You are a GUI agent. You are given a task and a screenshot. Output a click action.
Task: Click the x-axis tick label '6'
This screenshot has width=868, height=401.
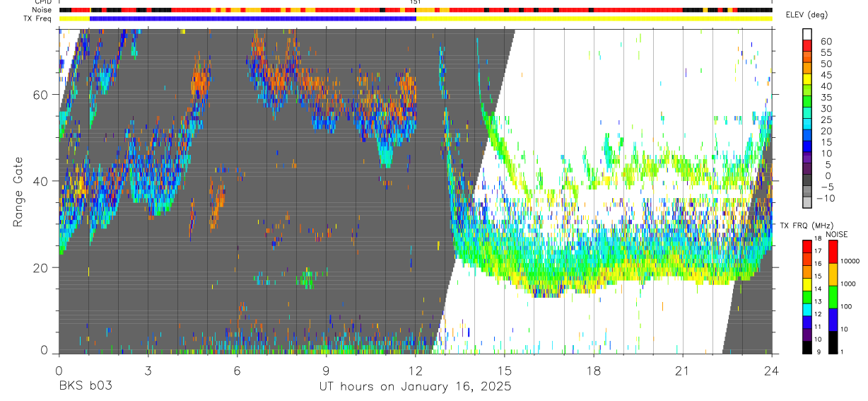[x=237, y=371]
